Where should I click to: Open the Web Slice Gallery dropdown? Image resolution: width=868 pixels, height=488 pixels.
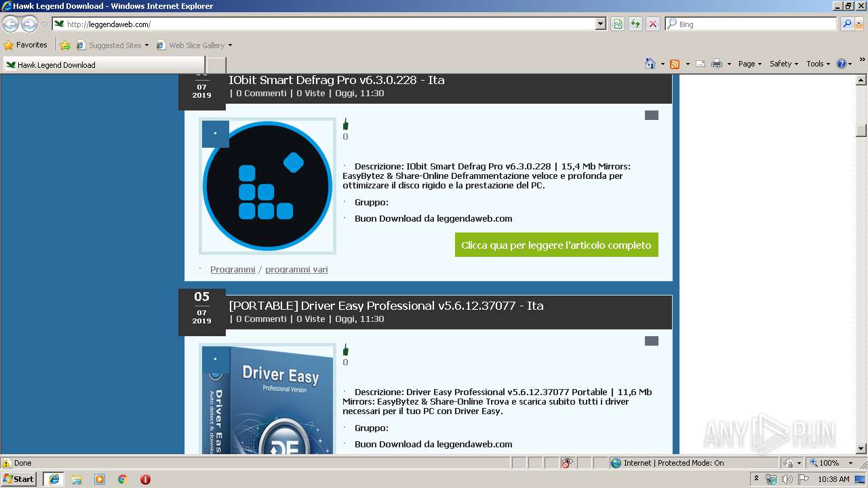pyautogui.click(x=195, y=45)
